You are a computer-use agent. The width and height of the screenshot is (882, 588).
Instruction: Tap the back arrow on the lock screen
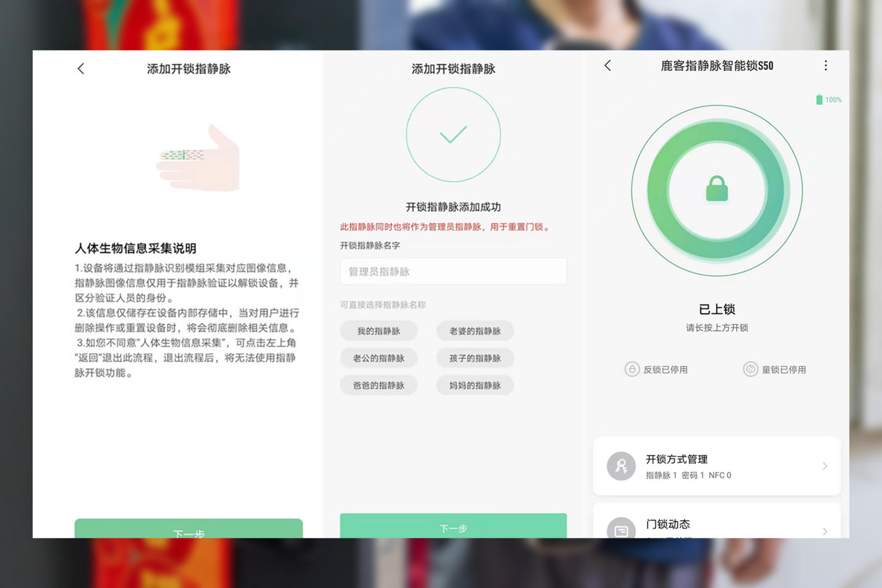(607, 66)
